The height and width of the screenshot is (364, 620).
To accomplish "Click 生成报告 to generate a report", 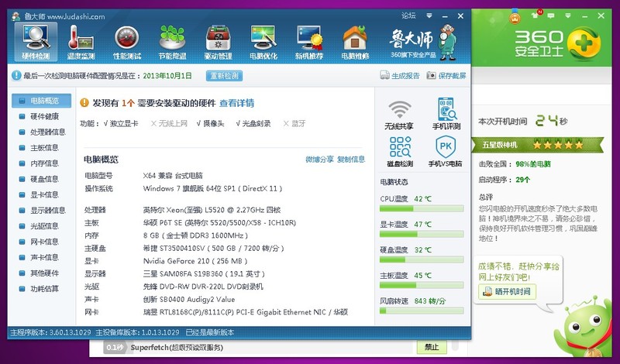I will [400, 76].
